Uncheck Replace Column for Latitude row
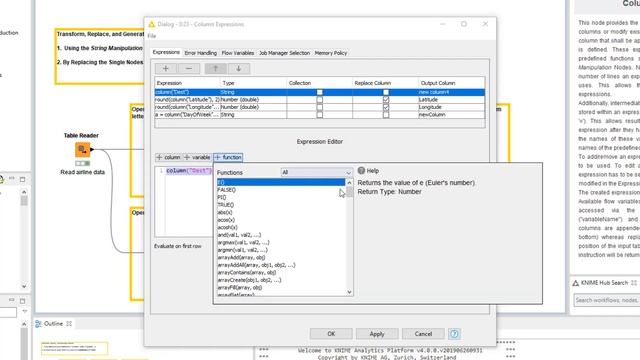This screenshot has height=360, width=640. pos(386,100)
